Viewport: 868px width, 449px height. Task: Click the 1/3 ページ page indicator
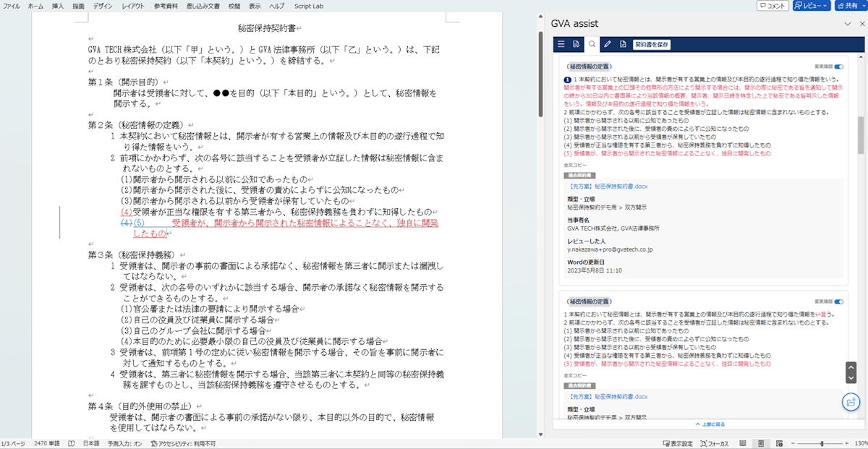(x=13, y=443)
